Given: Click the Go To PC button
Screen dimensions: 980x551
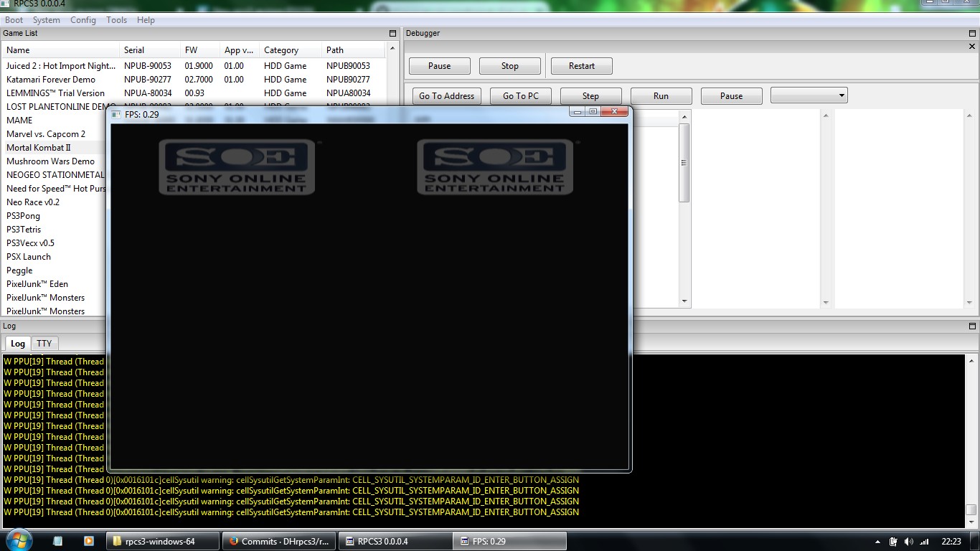Looking at the screenshot, I should pyautogui.click(x=520, y=96).
